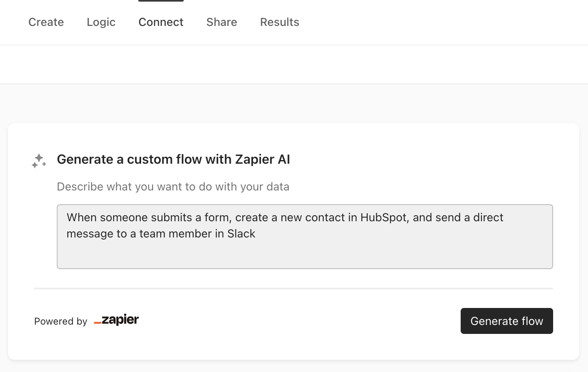Click the Generate a custom flow heading
Image resolution: width=588 pixels, height=372 pixels.
coord(174,159)
